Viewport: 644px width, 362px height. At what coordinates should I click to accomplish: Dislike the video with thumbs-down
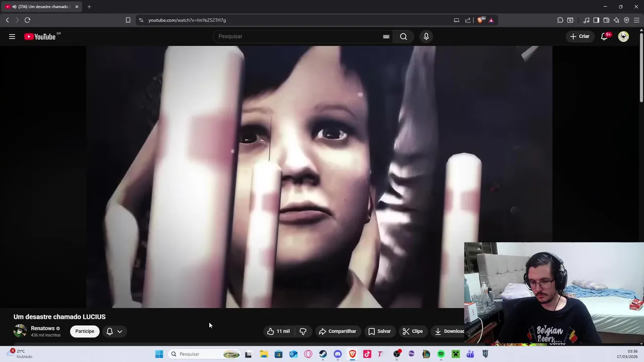(303, 331)
